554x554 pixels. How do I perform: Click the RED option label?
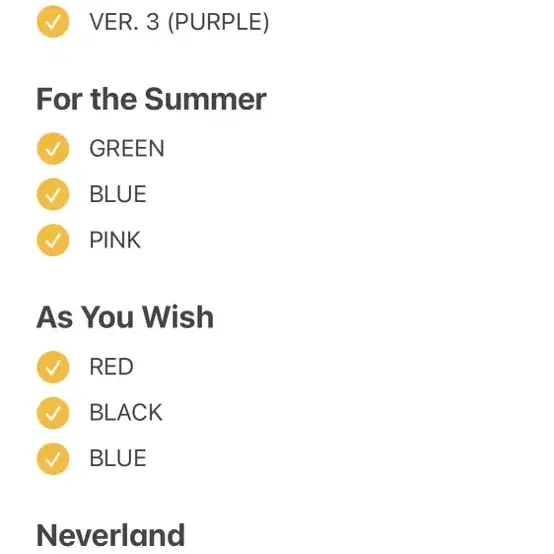(111, 367)
